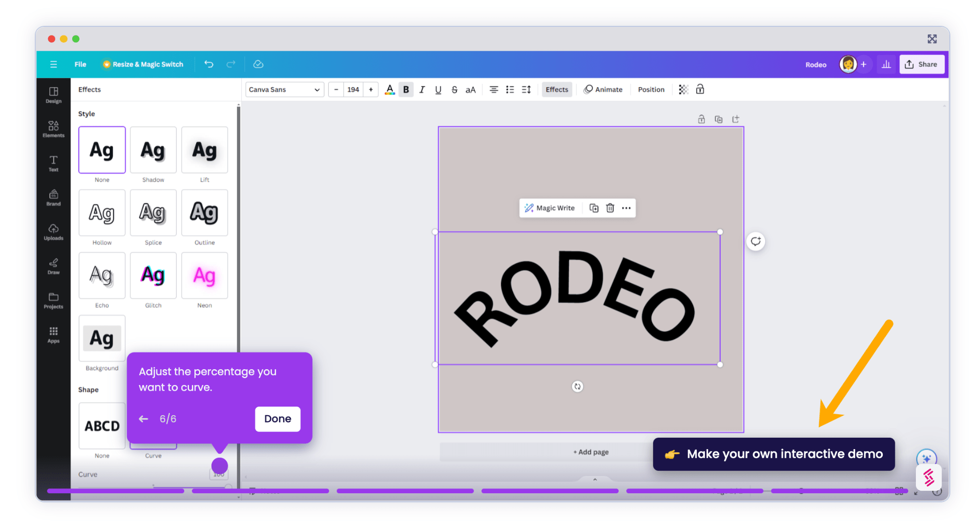Toggle italic formatting
The image size is (980, 532).
[x=422, y=90]
